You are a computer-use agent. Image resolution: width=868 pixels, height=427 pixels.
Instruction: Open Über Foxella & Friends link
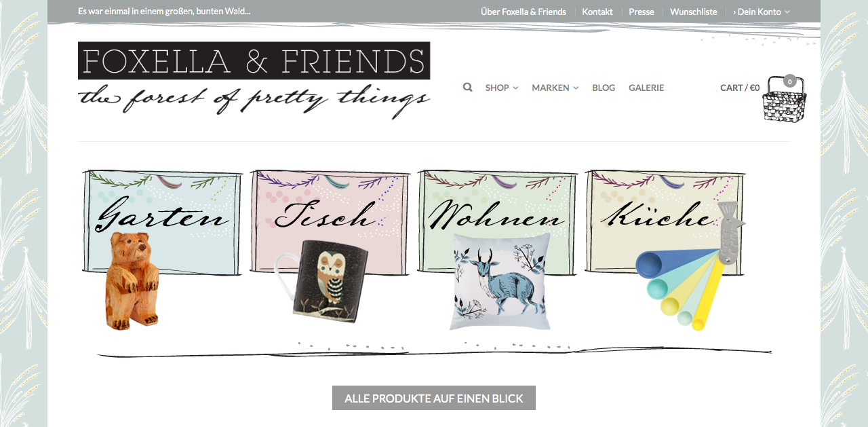tap(524, 12)
